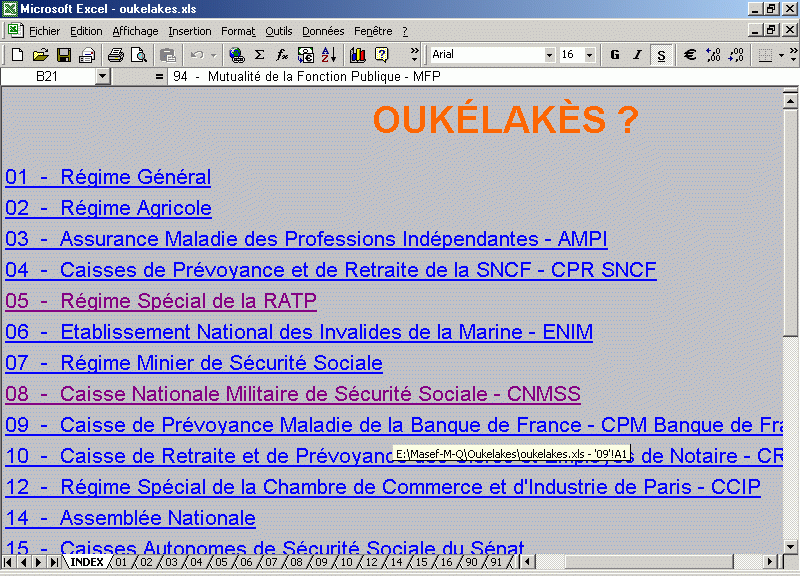Click the horizontal scrollbar right arrow
The height and width of the screenshot is (576, 800).
pos(770,562)
